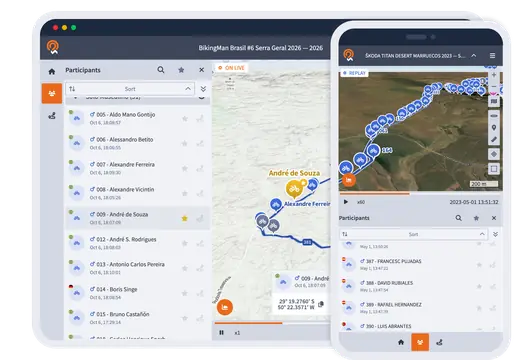
Task: Unfavorite 009 - André de Souza
Action: [185, 218]
